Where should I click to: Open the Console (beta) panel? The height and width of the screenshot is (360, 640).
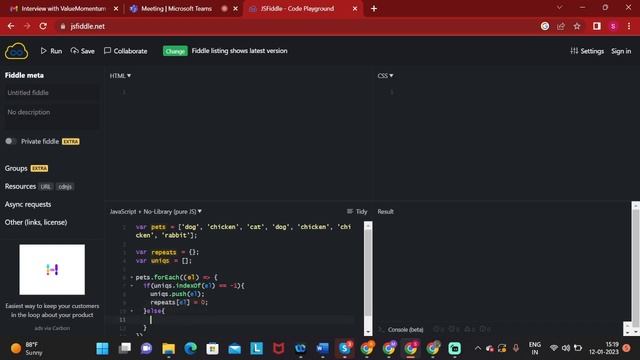tap(405, 329)
